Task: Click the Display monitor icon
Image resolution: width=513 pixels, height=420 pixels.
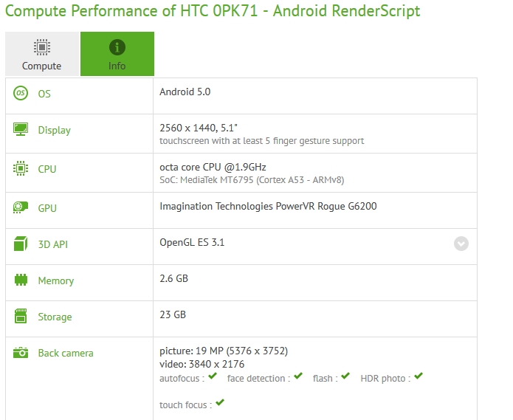Action: (21, 129)
